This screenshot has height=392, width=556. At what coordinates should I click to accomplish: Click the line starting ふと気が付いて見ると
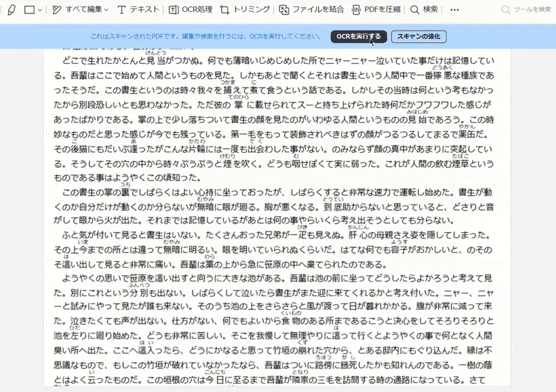tap(277, 235)
